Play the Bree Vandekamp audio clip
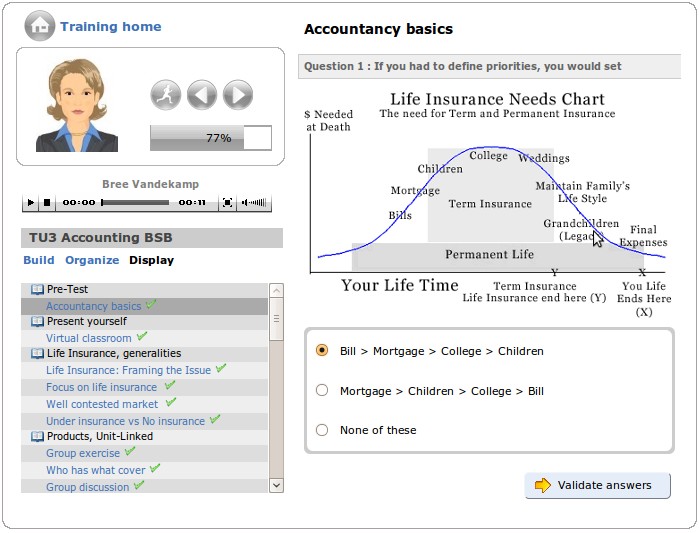Screen dimensions: 699x533 coord(31,203)
